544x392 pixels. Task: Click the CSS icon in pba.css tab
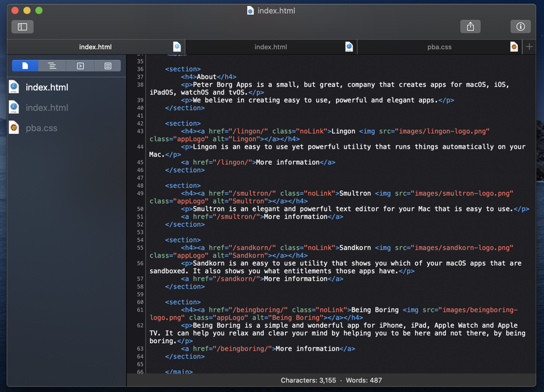click(514, 47)
